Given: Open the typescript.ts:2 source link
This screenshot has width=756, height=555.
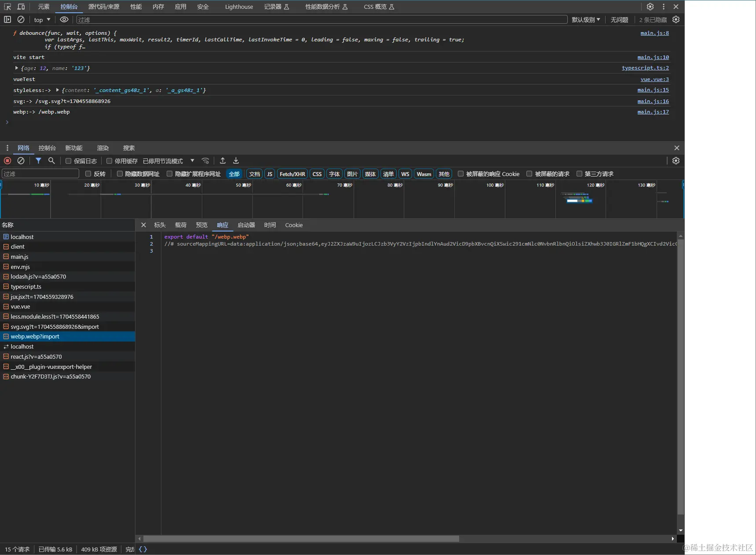Looking at the screenshot, I should [645, 68].
